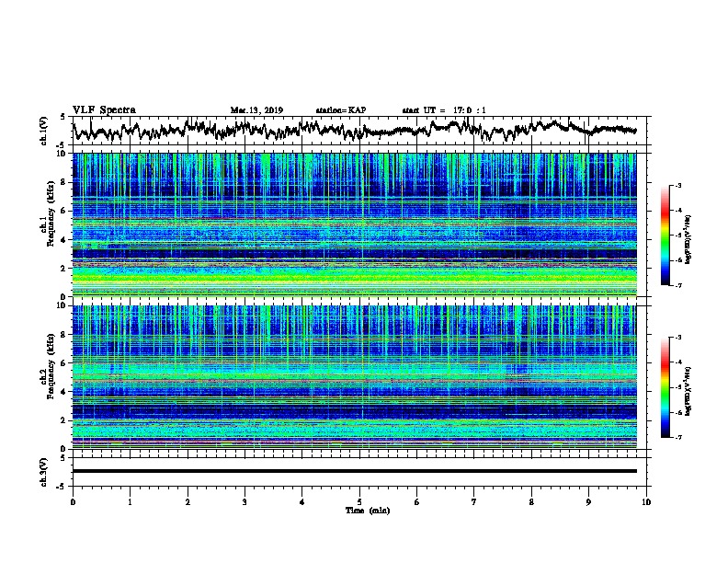
Task: Click the ch.2 color bar "-3" label
Action: tap(677, 338)
